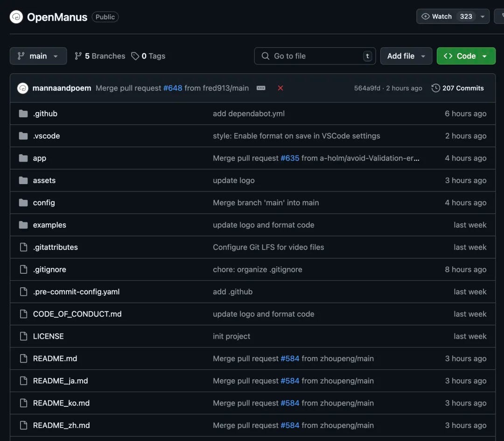Click the mannaandpoem avatar icon
The image size is (504, 441).
[x=23, y=88]
